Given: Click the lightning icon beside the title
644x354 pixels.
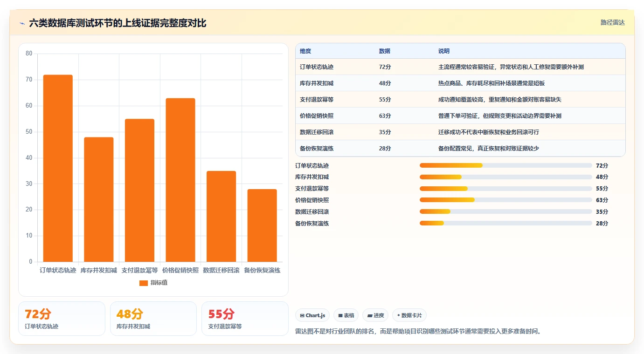Looking at the screenshot, I should (22, 23).
